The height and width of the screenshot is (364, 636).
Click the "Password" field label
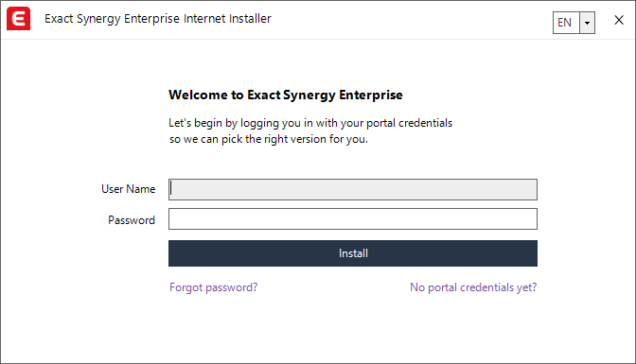[x=132, y=220]
